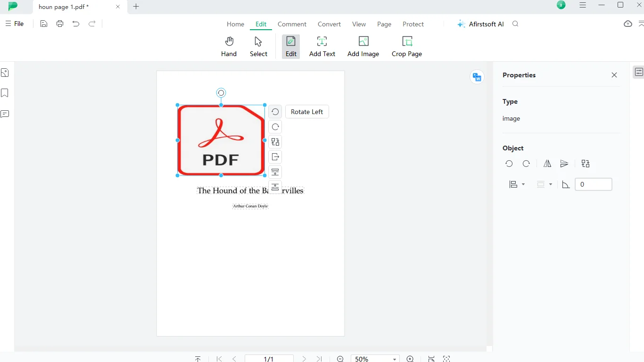Open the hamburger menu in title bar
This screenshot has height=362, width=644.
(x=583, y=5)
